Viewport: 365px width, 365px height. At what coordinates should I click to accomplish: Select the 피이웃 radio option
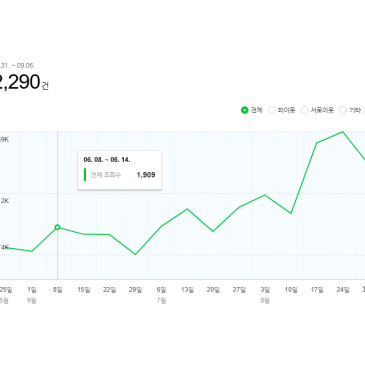click(x=272, y=110)
